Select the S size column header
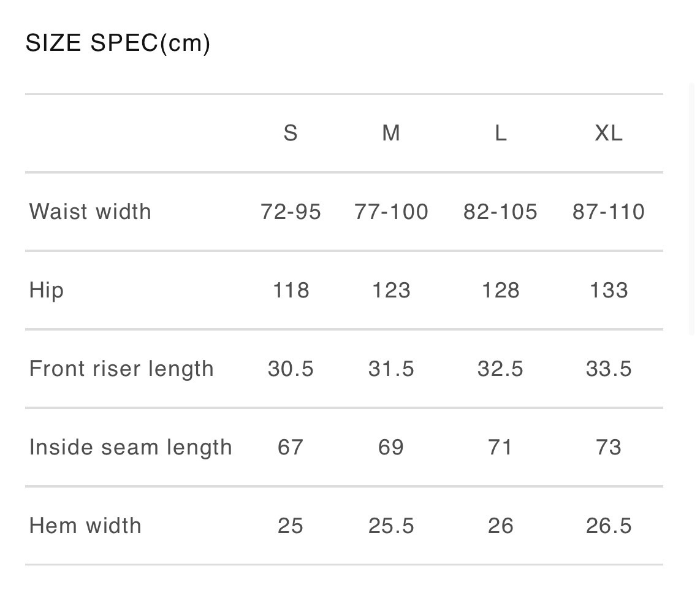This screenshot has width=700, height=598. point(291,133)
